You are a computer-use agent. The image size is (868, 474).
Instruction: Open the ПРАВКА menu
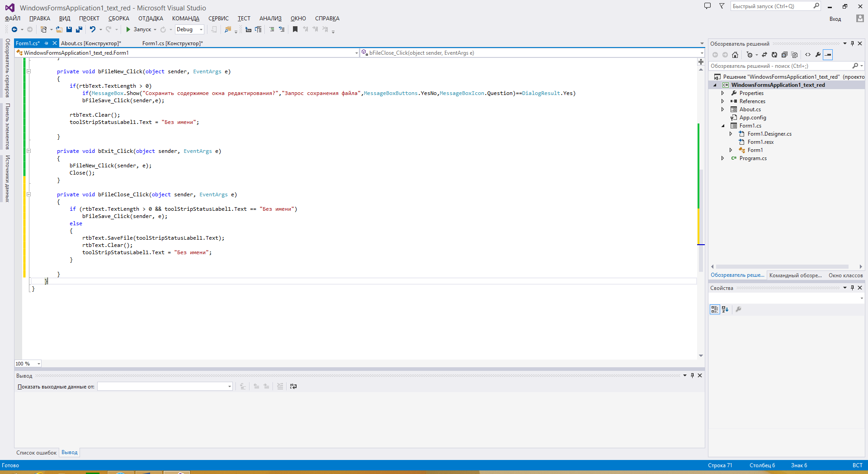tap(40, 19)
